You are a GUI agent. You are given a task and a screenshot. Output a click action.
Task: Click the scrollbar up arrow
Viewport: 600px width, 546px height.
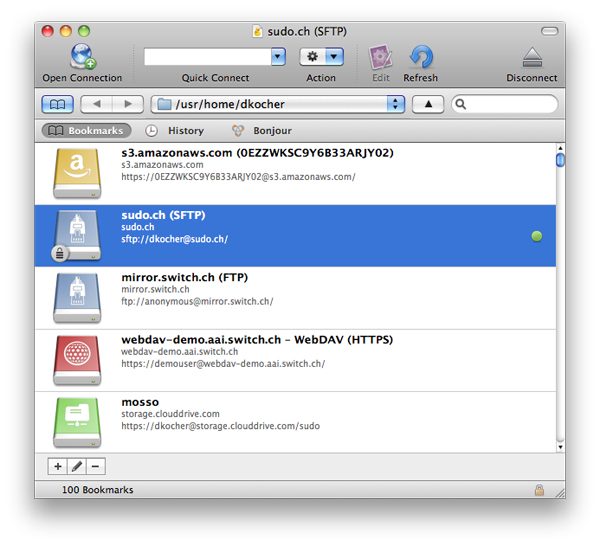[560, 148]
